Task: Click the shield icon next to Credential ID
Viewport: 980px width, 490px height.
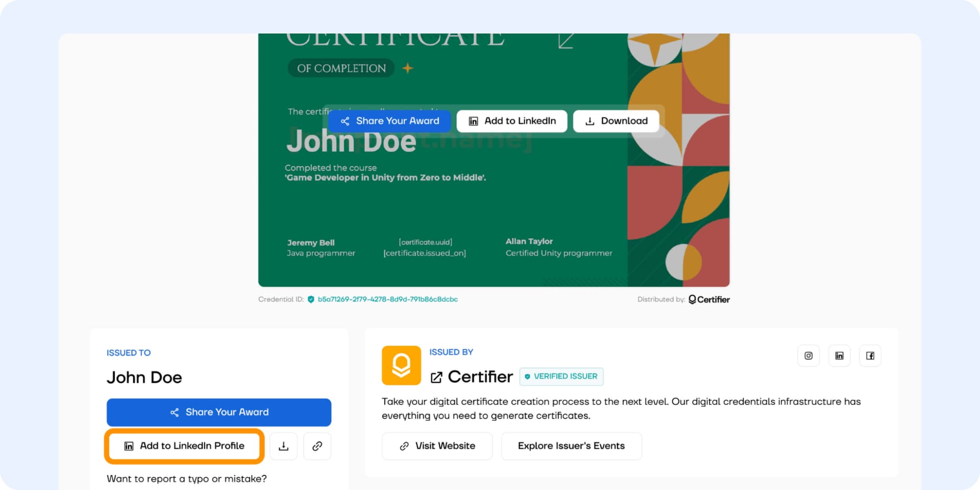Action: 312,299
